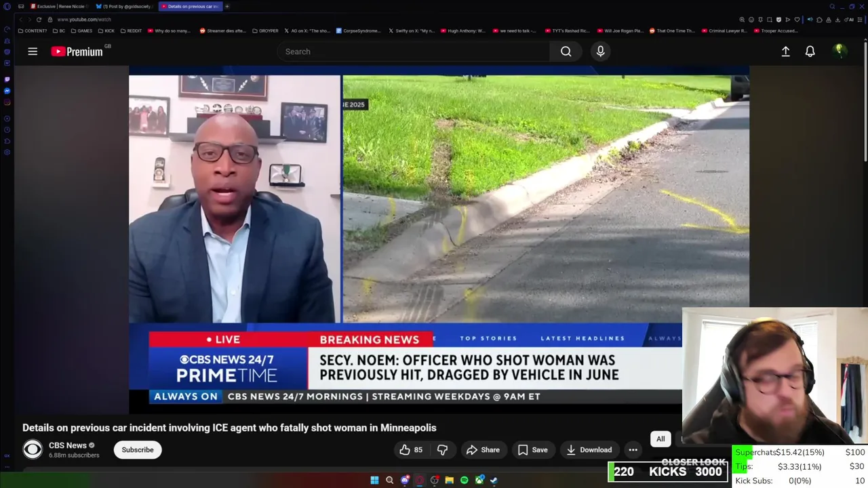This screenshot has height=488, width=868.
Task: Open the notifications bell
Action: coord(810,52)
